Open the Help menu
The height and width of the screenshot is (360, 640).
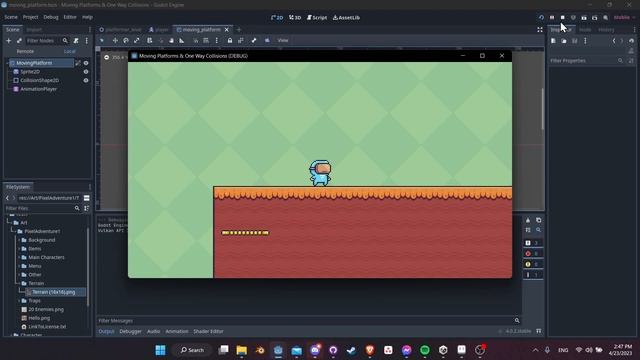click(x=87, y=17)
